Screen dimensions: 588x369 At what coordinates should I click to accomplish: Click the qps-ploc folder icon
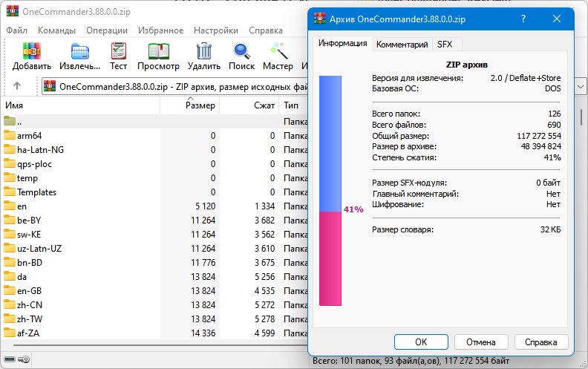click(x=10, y=163)
